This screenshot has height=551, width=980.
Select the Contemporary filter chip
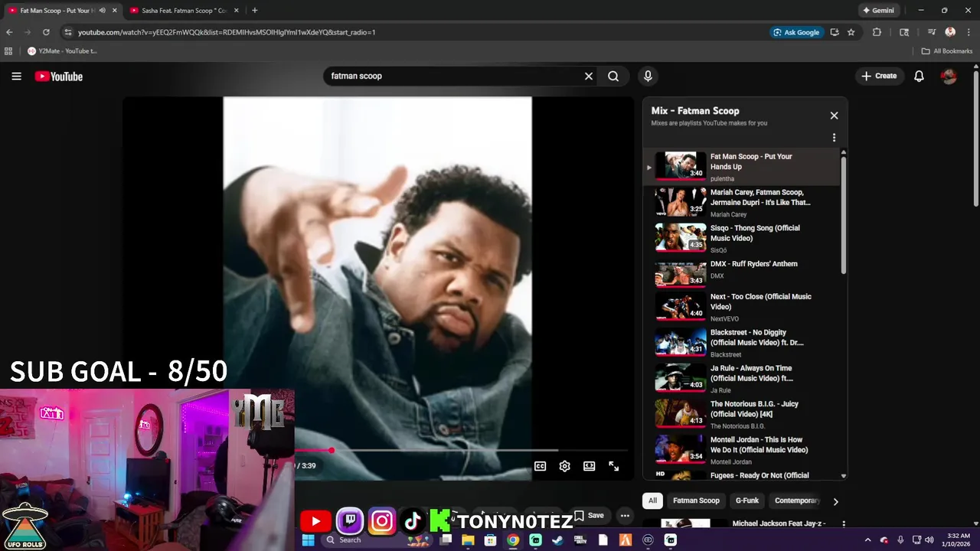(x=796, y=500)
